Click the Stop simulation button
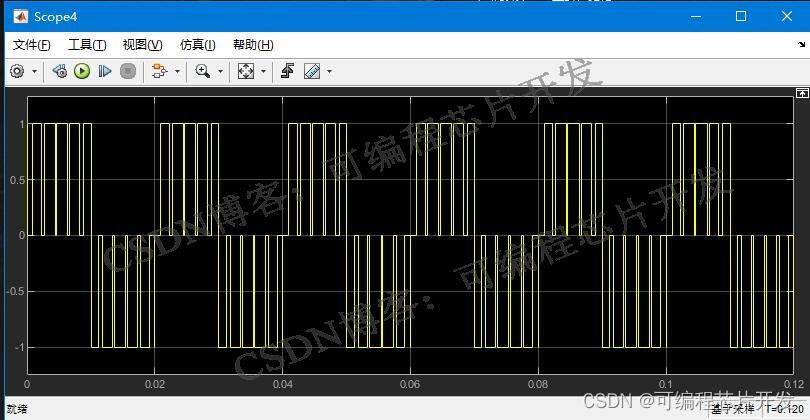 point(128,71)
